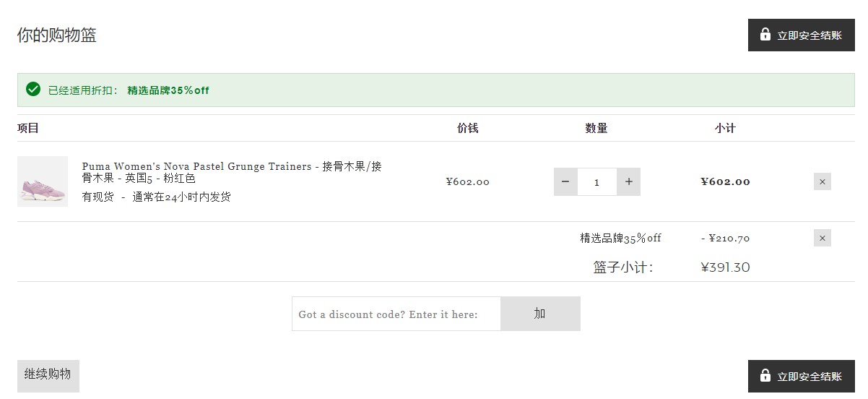The width and height of the screenshot is (868, 399).
Task: Click the basket total ¥391.30
Action: point(725,267)
